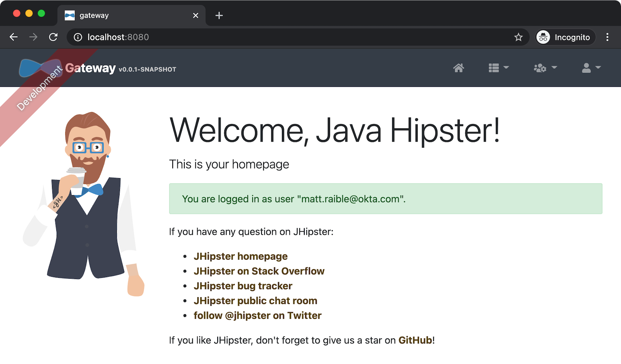621x364 pixels.
Task: Open Chrome's three-dot menu
Action: (x=607, y=37)
